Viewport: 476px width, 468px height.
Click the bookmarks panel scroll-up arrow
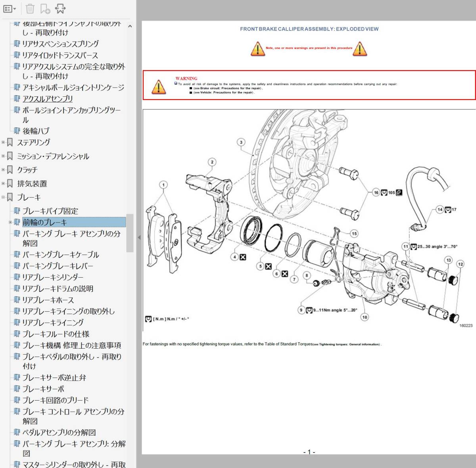tap(130, 26)
